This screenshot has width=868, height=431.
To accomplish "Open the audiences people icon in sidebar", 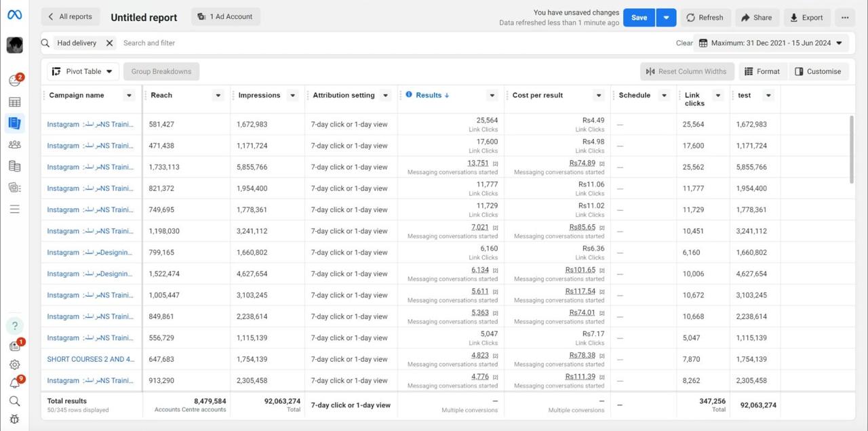I will (14, 144).
